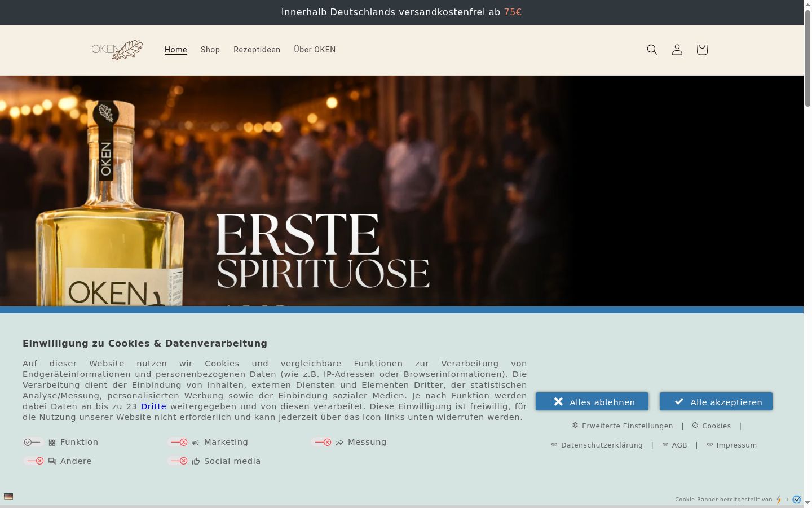Enable the Social media cookie switch
Viewport: 812px width, 508px height.
click(x=179, y=461)
